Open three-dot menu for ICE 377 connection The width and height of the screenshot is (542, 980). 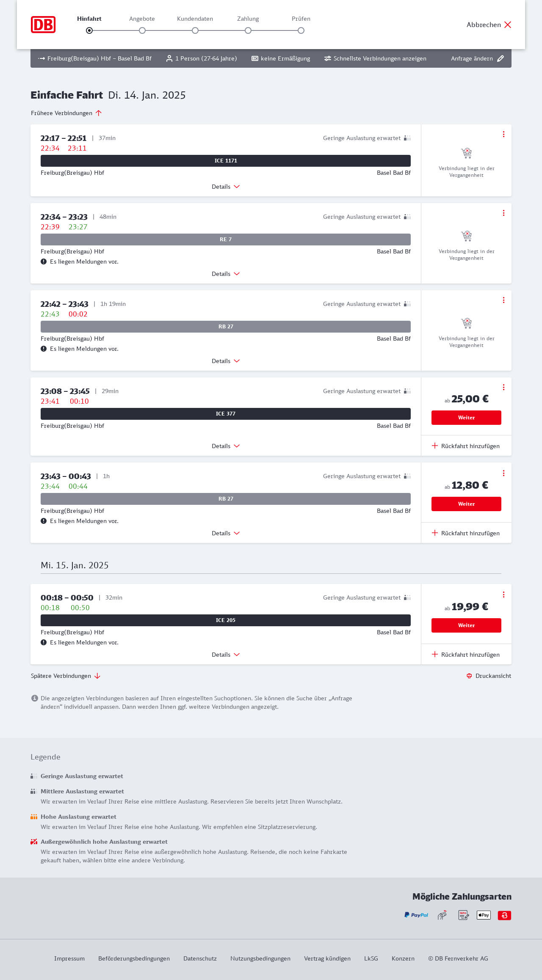503,387
